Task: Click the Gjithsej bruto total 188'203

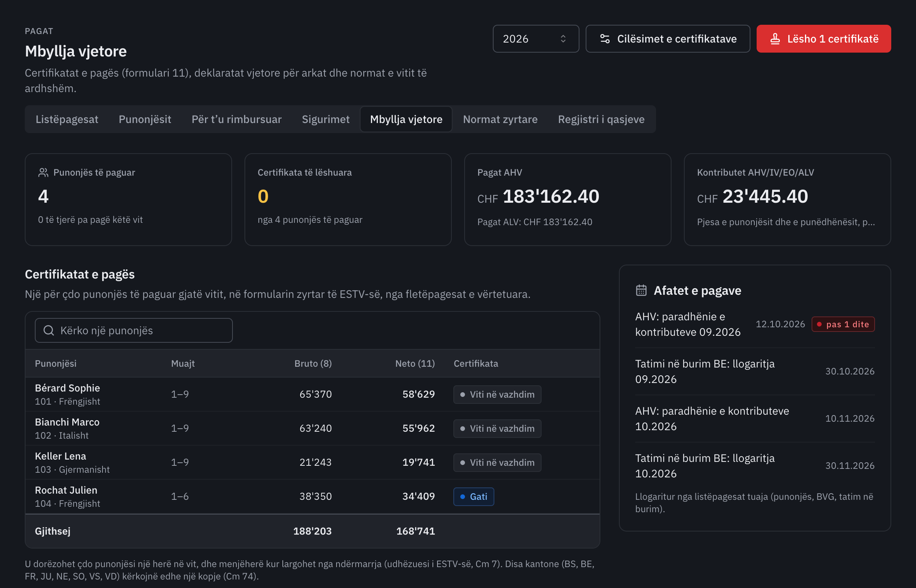Action: (x=313, y=531)
